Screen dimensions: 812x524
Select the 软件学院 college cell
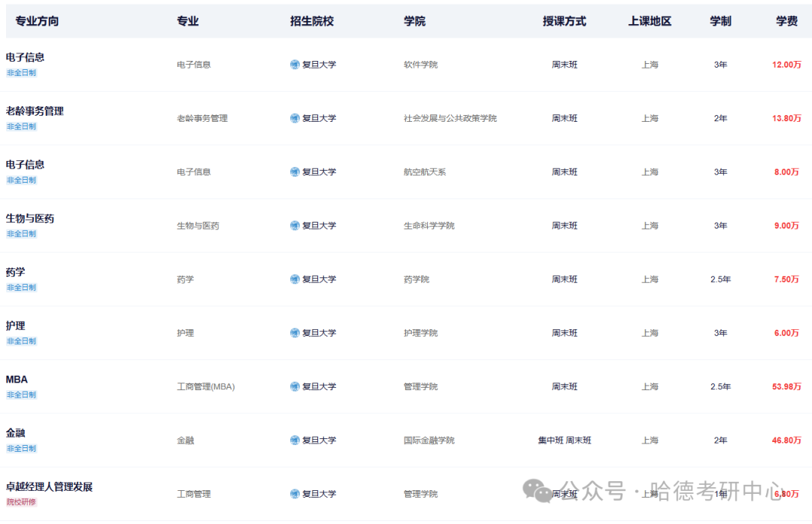420,65
